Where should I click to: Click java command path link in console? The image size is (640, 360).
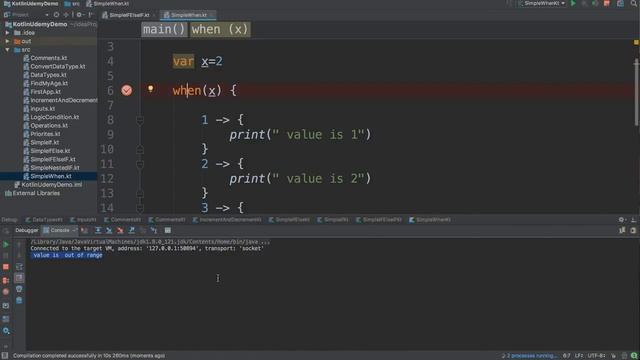point(150,242)
